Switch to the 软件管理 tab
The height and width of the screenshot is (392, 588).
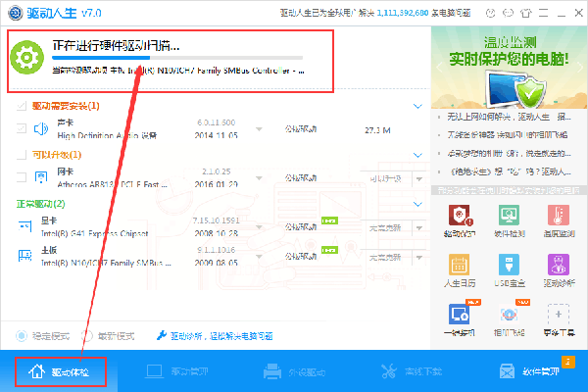[529, 371]
